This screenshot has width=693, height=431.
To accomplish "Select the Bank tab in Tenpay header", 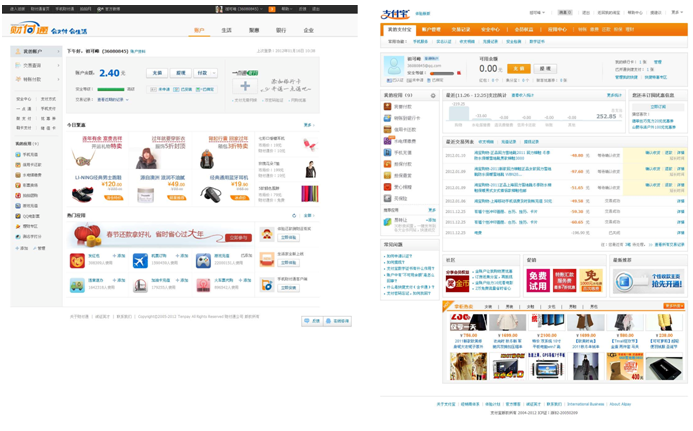I will click(x=281, y=30).
